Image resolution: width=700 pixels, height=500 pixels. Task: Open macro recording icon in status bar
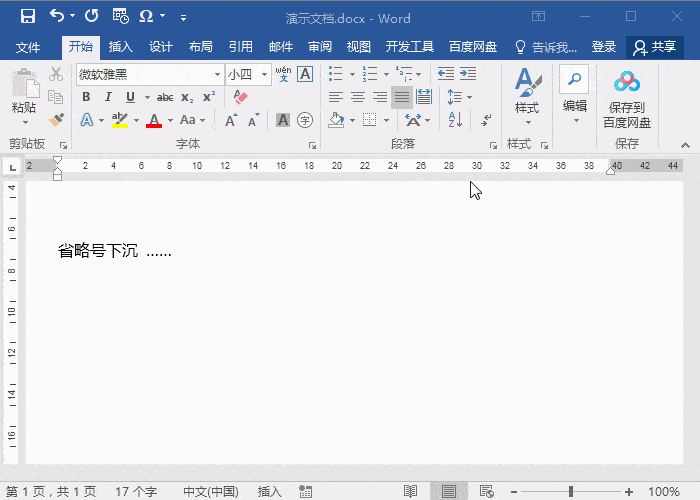305,492
